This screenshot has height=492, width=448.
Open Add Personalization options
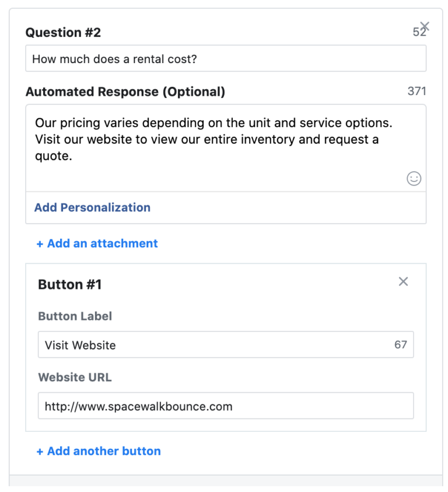click(x=92, y=207)
